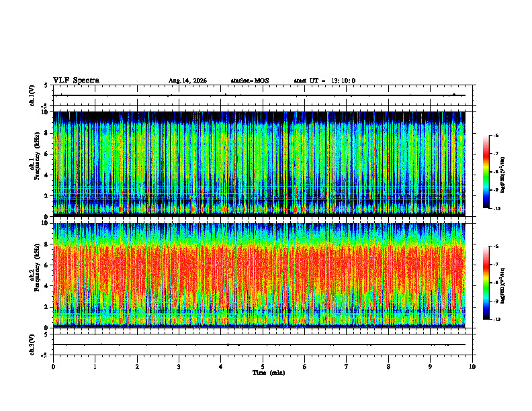Click the ch.1 waveform trace line
This screenshot has width=532, height=411.
[x=259, y=95]
